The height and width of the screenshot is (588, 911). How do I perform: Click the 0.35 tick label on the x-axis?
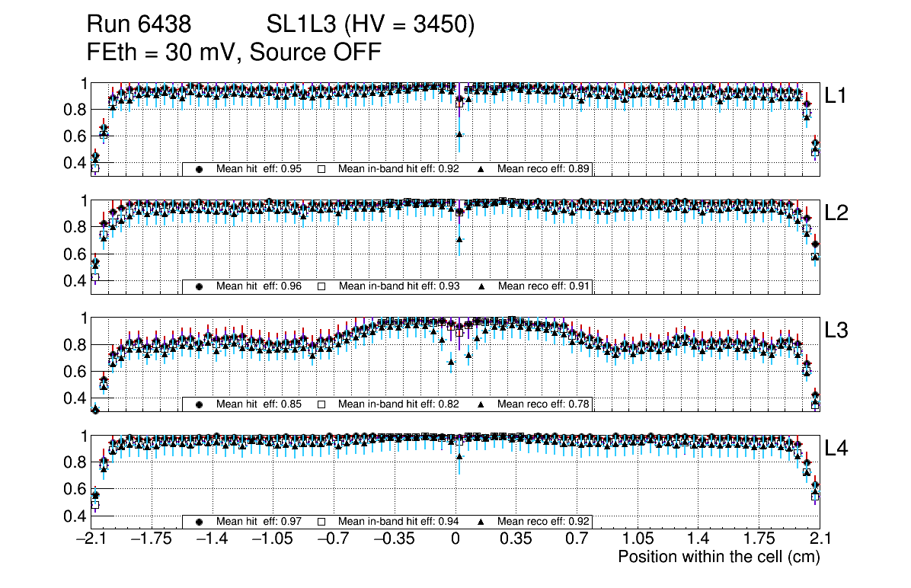pos(516,538)
